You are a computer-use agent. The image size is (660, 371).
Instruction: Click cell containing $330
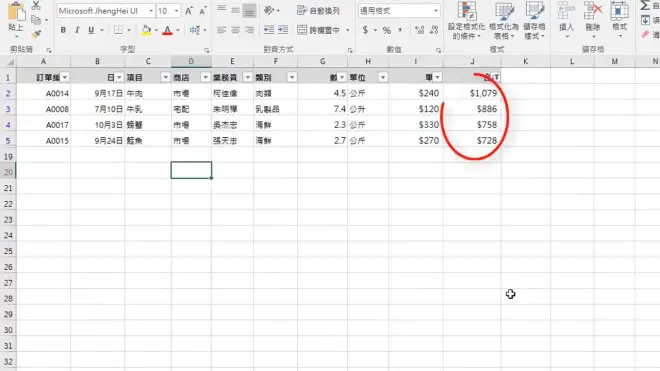point(416,125)
